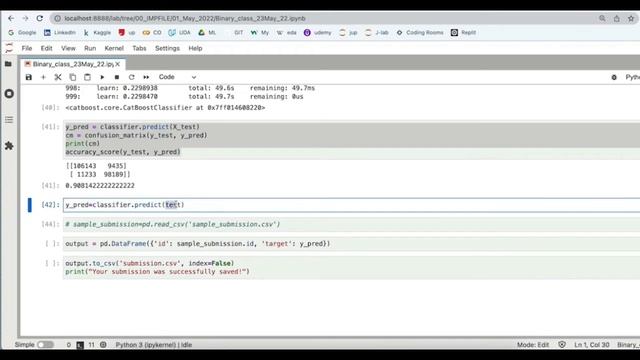Close the Binary_class_23May_22 notebook tab
Viewport: 640px width, 360px height.
118,64
